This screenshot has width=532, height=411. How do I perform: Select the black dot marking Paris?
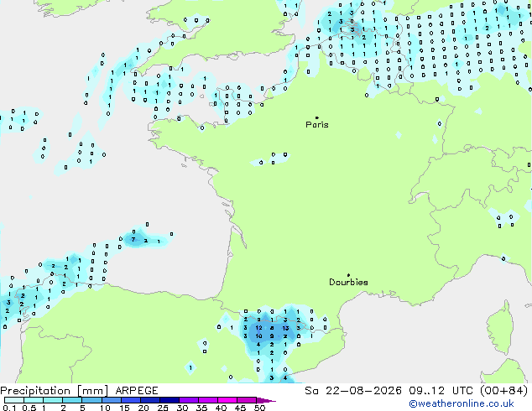point(317,117)
